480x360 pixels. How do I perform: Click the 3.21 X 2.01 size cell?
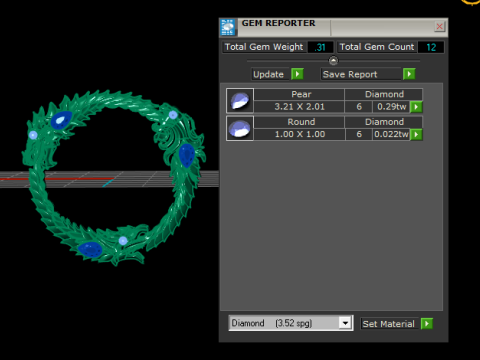(x=299, y=107)
